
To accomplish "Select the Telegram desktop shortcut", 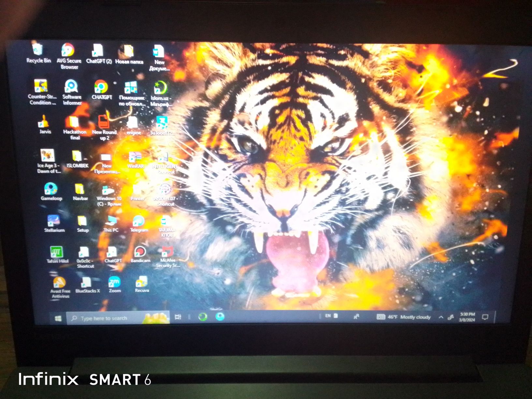I will (139, 224).
